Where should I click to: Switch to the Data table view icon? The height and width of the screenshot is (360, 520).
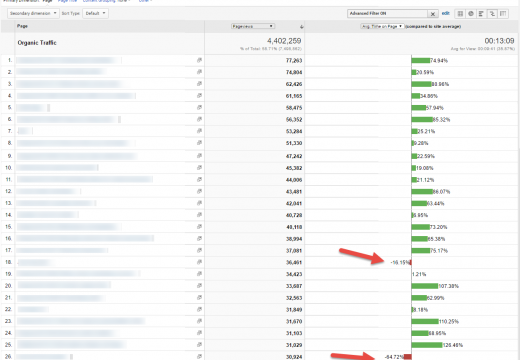(x=460, y=14)
